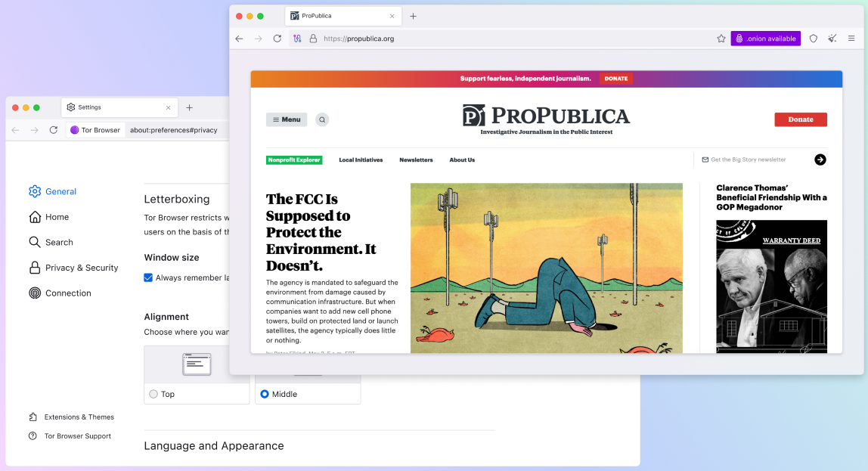
Task: Open the shield security level icon
Action: pos(814,39)
